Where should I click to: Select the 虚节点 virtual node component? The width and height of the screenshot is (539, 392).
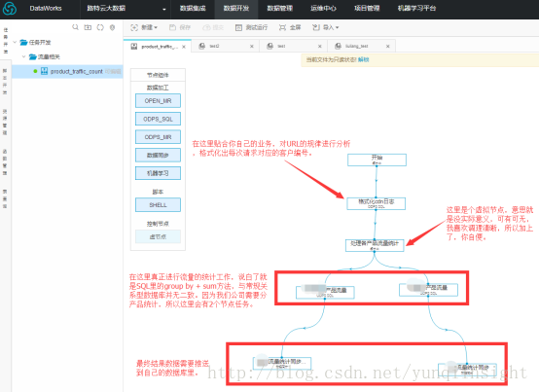pos(158,236)
